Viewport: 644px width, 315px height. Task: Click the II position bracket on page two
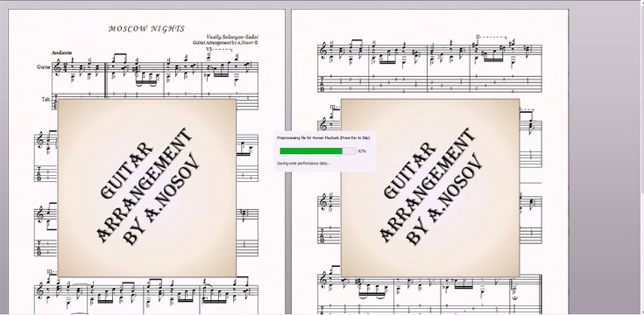tap(491, 37)
